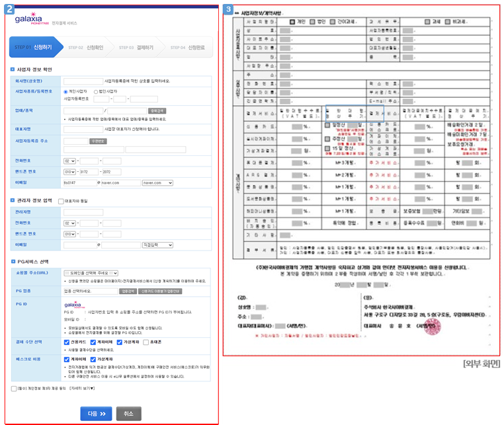The image size is (504, 425).
Task: Open the naver.com email domain dropdown
Action: coord(157,183)
